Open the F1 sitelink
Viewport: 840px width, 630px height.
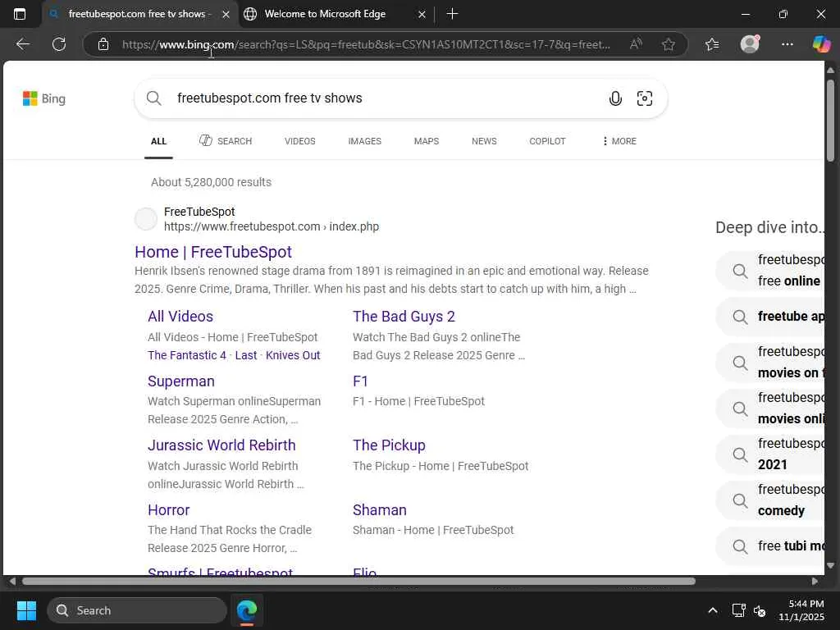360,381
